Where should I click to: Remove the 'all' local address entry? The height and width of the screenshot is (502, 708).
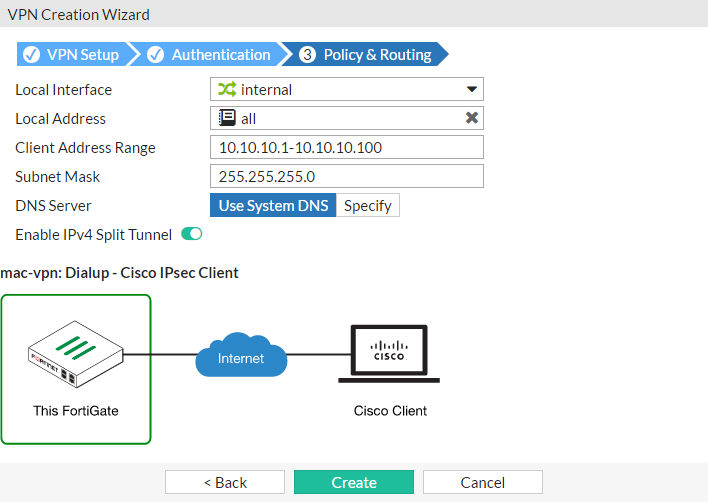click(x=472, y=118)
